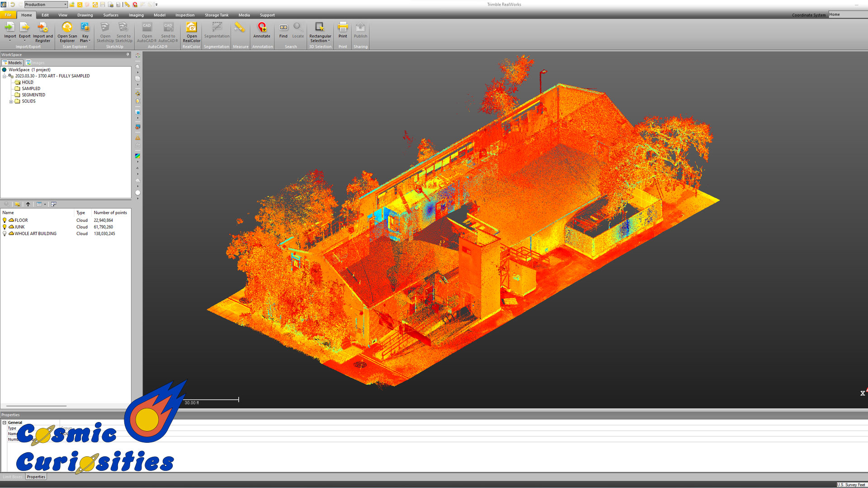Open the Production mode dropdown
Screen dimensions: 868x488
(x=66, y=5)
